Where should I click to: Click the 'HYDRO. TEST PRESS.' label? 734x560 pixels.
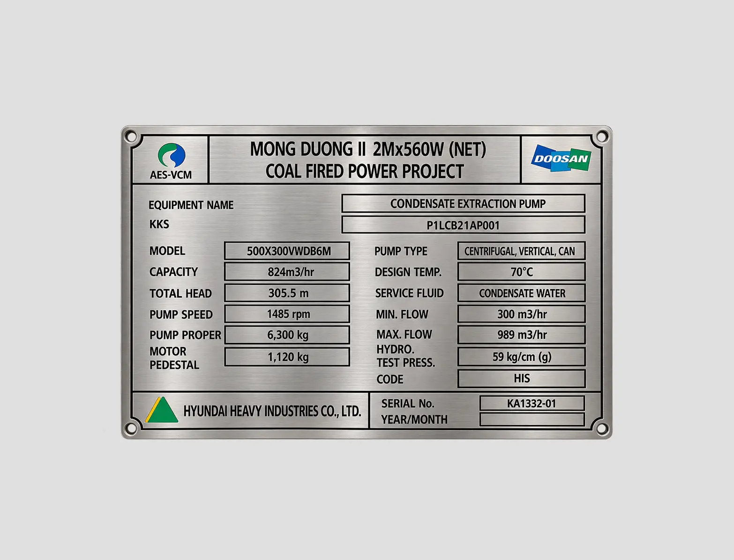(405, 356)
